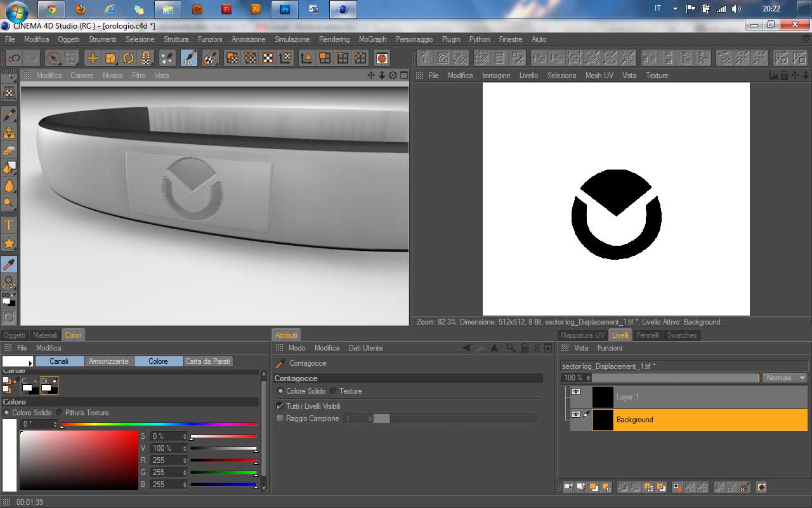Activate the Eyedropper tool in left palette
Screen dimensions: 812x508
point(9,264)
